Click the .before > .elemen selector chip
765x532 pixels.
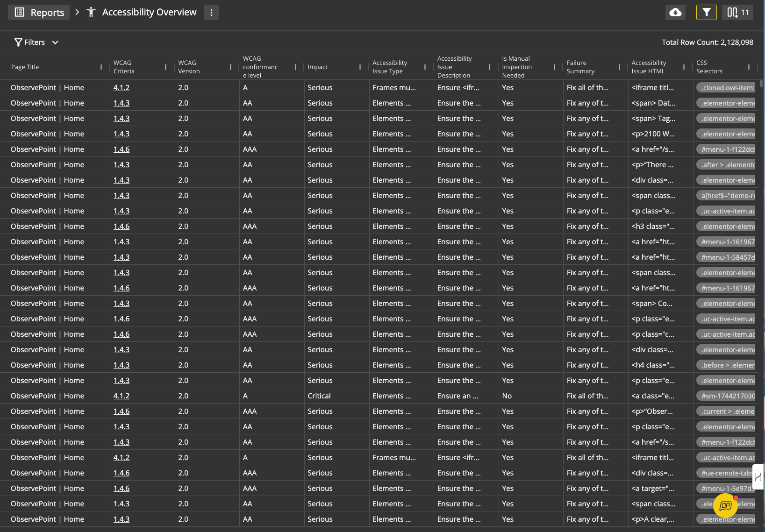coord(726,365)
